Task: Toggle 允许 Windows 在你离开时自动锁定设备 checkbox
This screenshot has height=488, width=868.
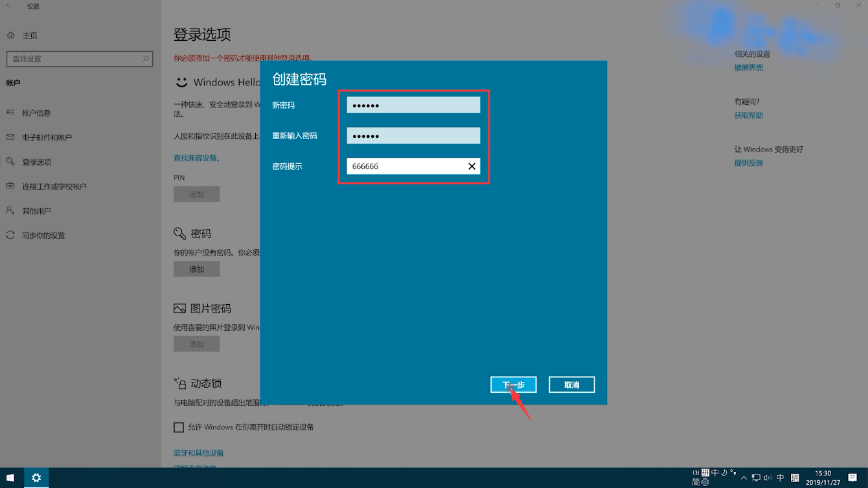Action: coord(179,427)
